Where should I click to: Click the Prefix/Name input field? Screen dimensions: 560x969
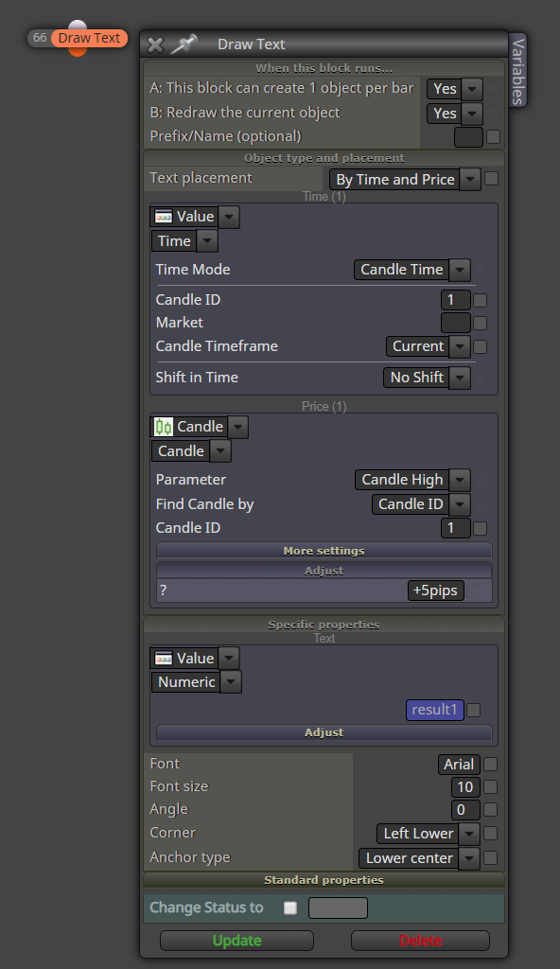coord(468,137)
